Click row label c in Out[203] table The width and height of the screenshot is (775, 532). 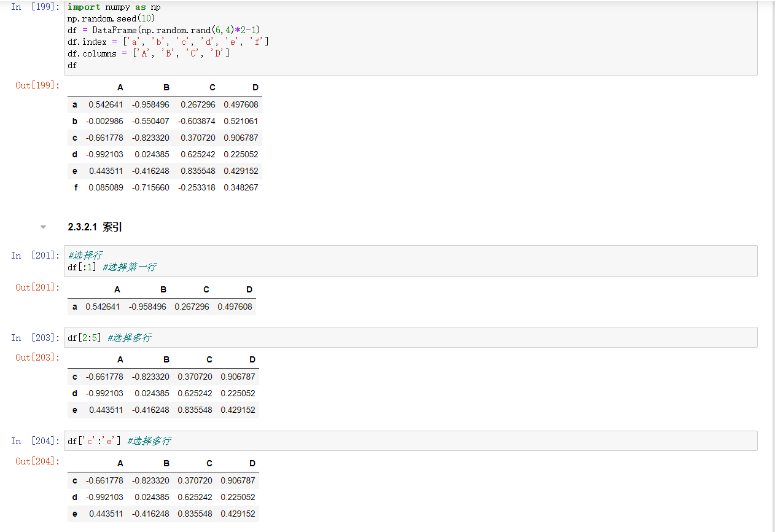75,377
